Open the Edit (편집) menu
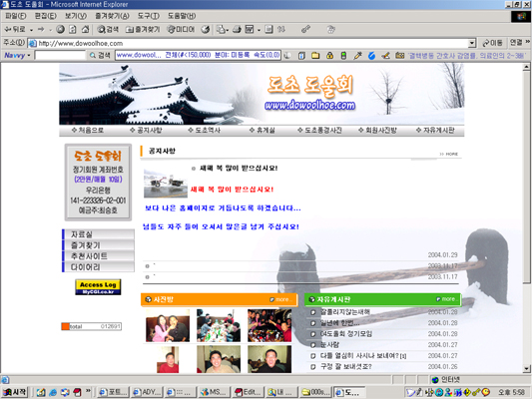The width and height of the screenshot is (532, 399). tap(46, 16)
